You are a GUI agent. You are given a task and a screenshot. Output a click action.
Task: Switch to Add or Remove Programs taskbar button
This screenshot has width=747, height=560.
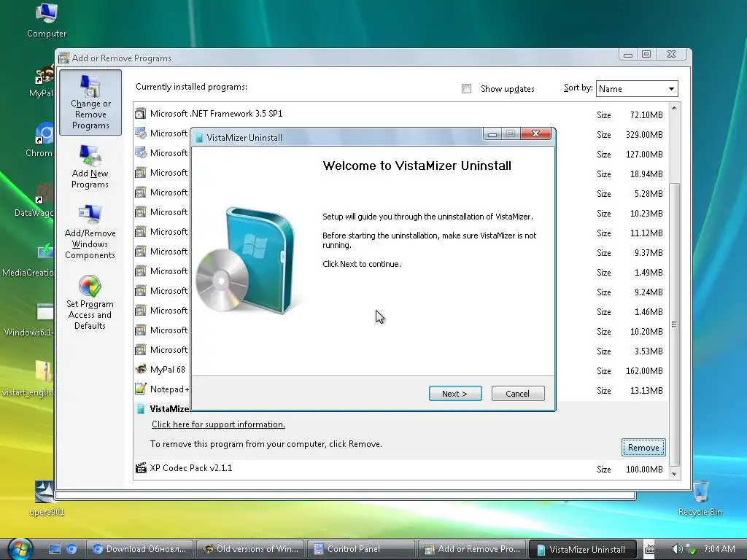(472, 549)
